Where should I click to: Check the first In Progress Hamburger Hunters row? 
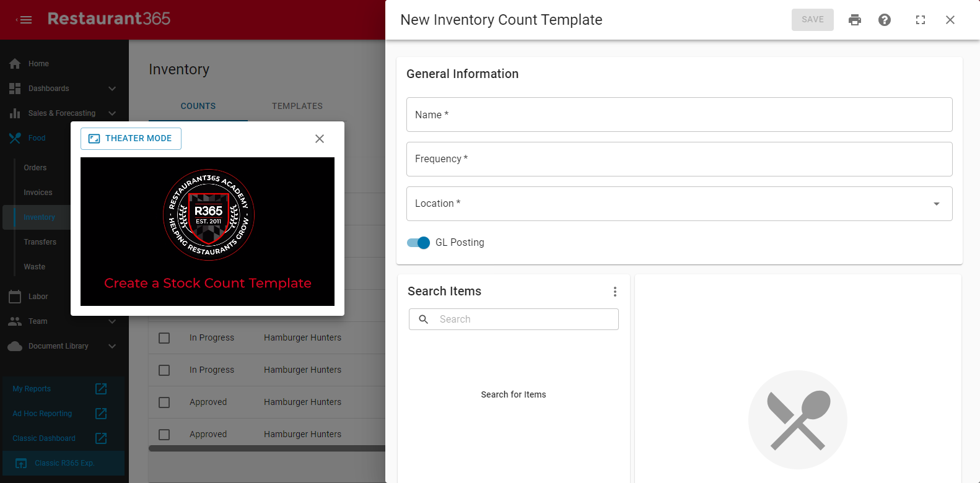pos(164,338)
